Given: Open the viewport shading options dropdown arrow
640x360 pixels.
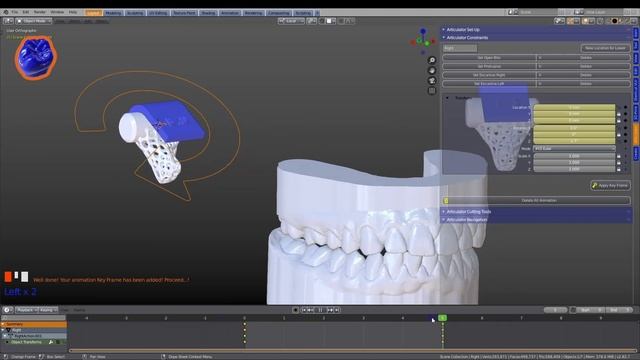Looking at the screenshot, I should tap(635, 21).
